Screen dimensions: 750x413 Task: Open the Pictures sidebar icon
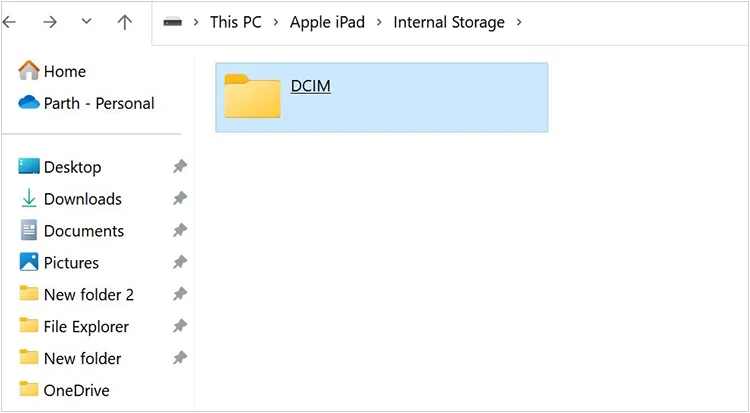coord(29,263)
